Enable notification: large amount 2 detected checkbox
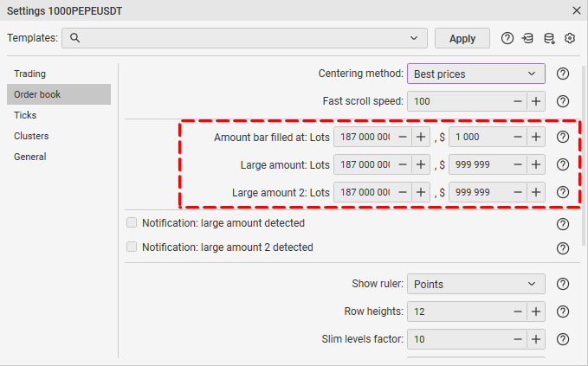 click(132, 247)
